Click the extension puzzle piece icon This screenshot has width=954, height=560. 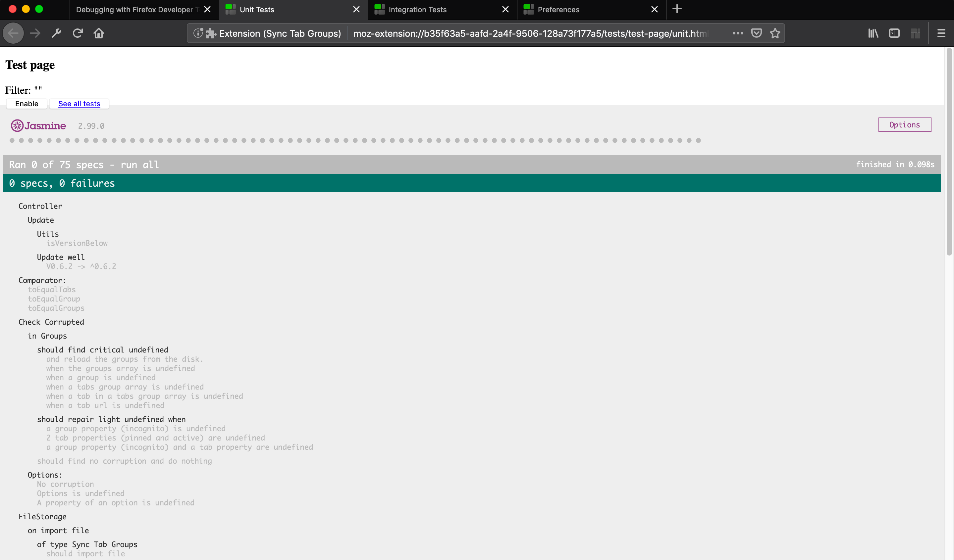point(211,33)
